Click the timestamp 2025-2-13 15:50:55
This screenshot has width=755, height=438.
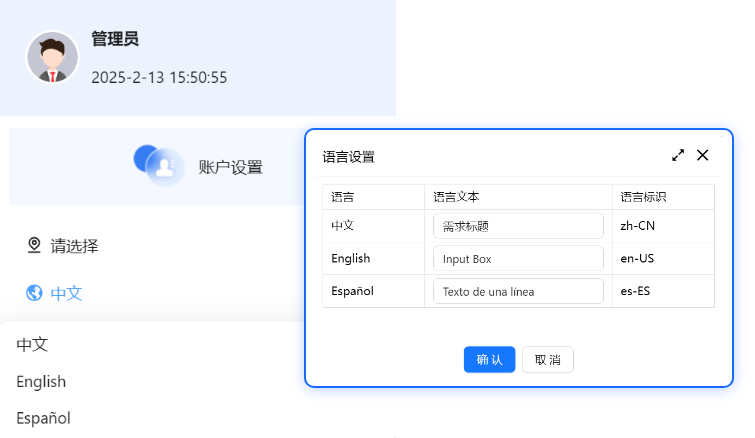pyautogui.click(x=159, y=77)
